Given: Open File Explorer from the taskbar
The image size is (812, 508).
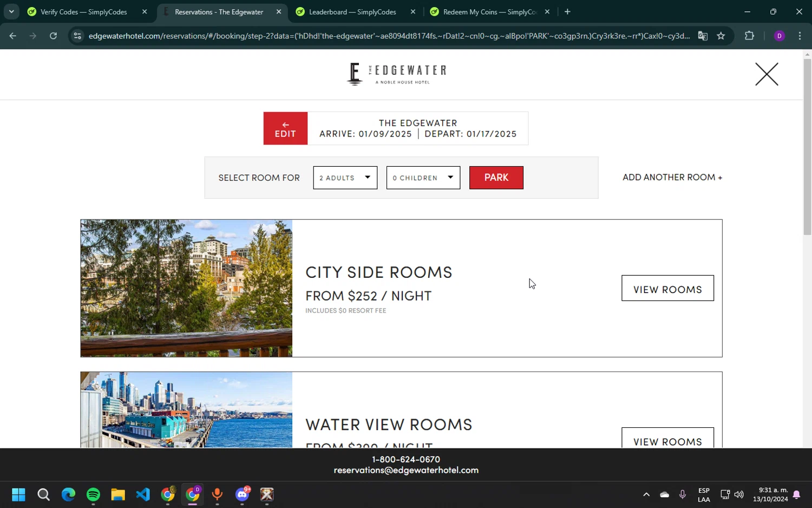Looking at the screenshot, I should tap(118, 494).
